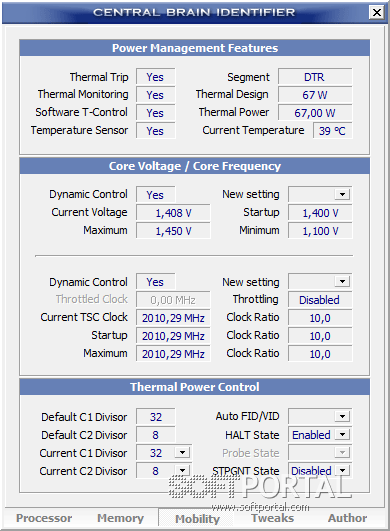This screenshot has width=390, height=531.
Task: Click the Thermal Trip Yes value
Action: [x=155, y=77]
